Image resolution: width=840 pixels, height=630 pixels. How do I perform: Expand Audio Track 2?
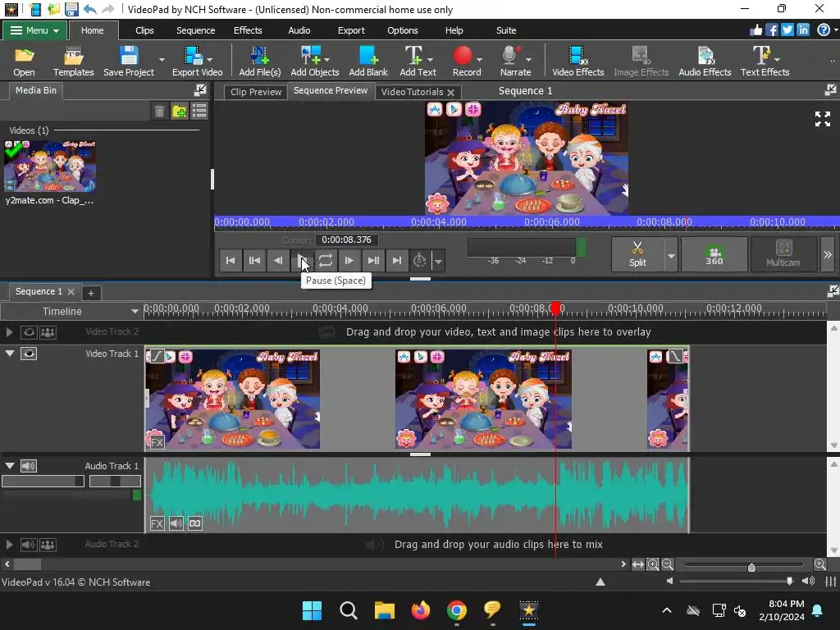[9, 545]
